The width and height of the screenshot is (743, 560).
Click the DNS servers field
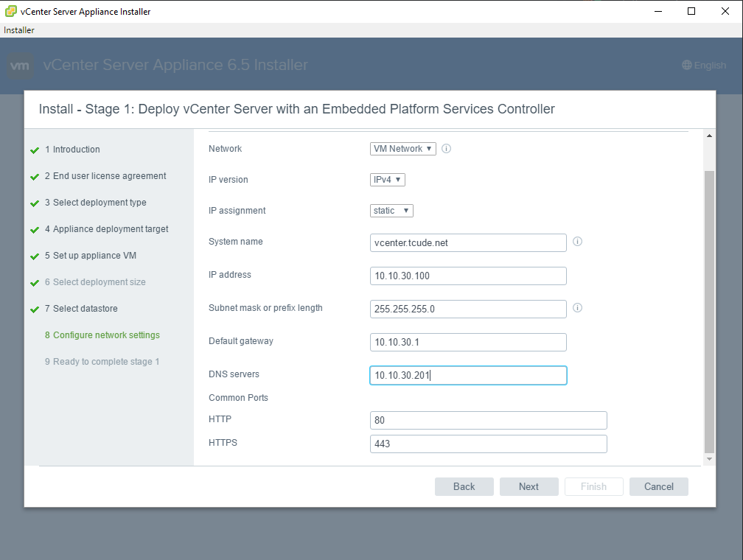point(468,375)
